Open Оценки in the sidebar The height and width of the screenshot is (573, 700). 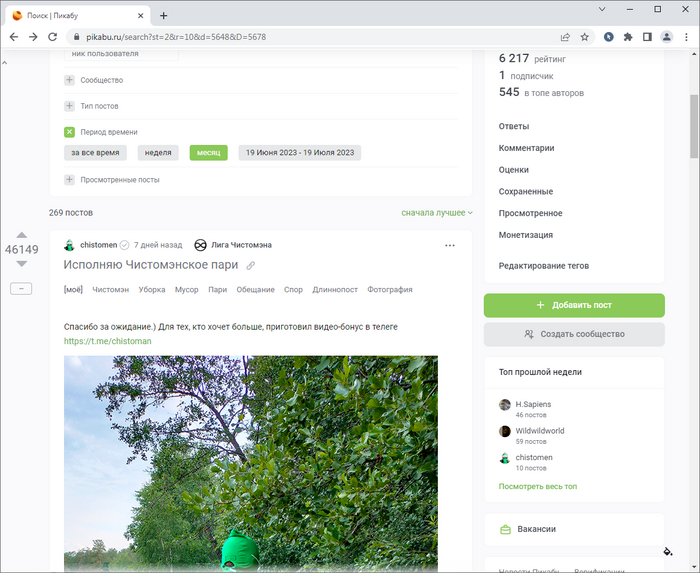coord(513,170)
